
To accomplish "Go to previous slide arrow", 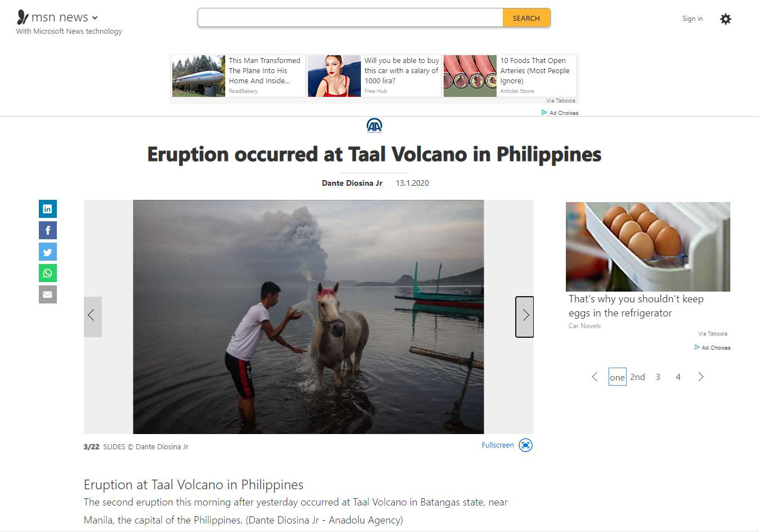I will 93,316.
